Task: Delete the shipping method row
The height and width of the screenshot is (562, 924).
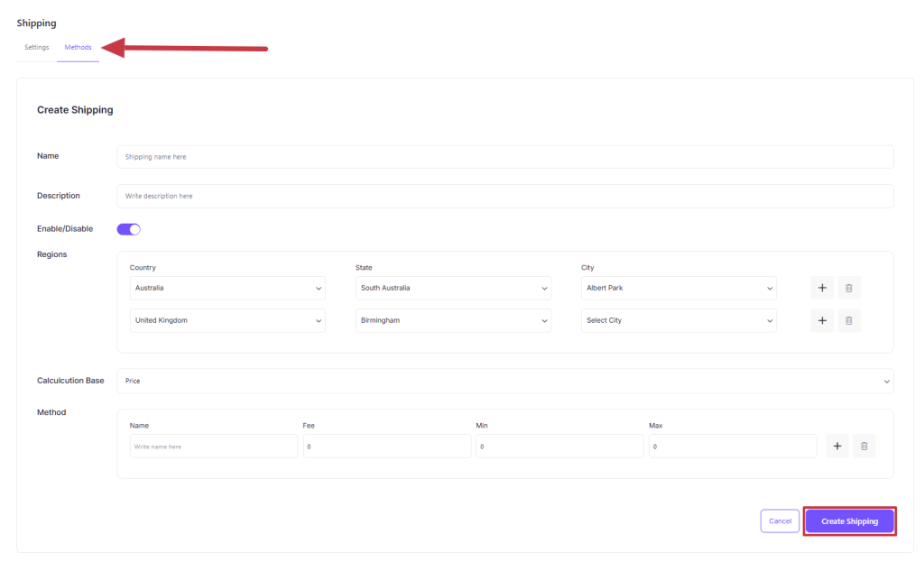Action: click(x=864, y=446)
